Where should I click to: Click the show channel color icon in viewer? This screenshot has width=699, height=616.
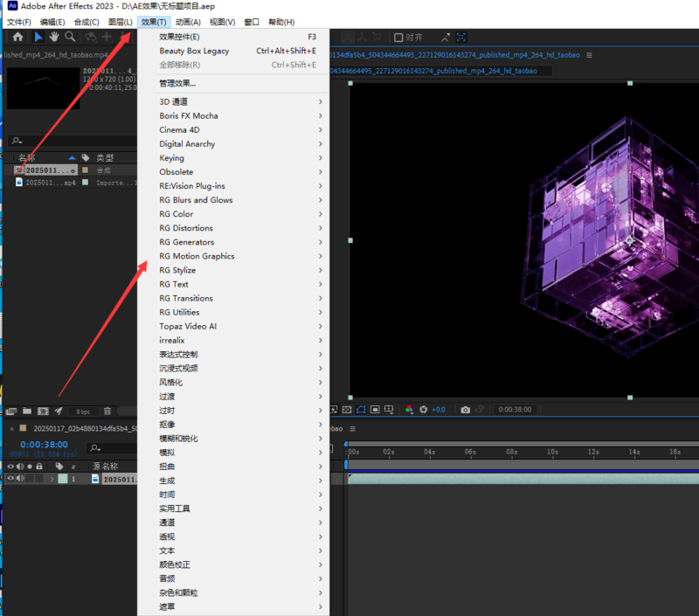click(x=409, y=410)
